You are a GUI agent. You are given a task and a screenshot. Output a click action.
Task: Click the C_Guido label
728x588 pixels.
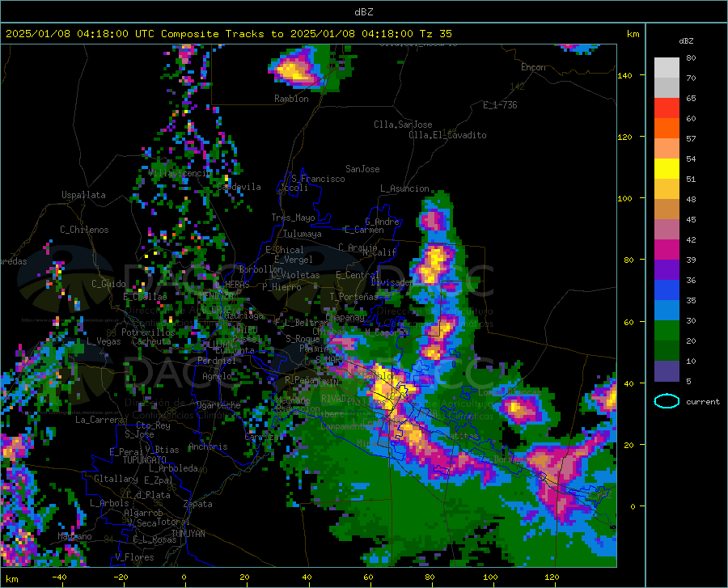coord(108,284)
